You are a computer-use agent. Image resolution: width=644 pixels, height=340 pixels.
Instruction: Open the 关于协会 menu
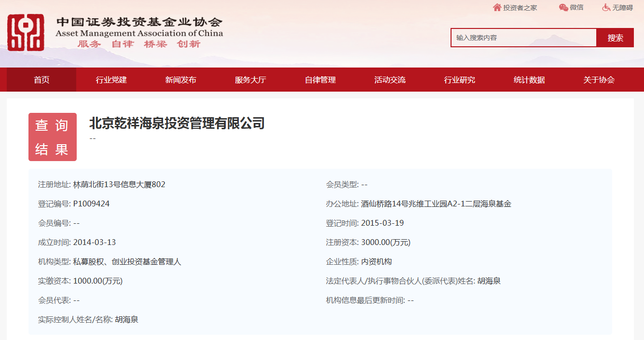599,80
